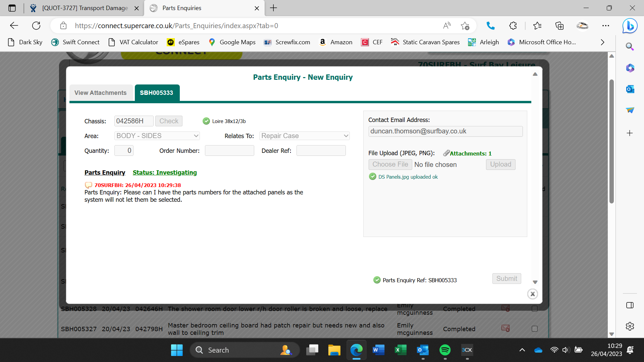Open the Relates To dropdown showing Repair Case

(304, 136)
